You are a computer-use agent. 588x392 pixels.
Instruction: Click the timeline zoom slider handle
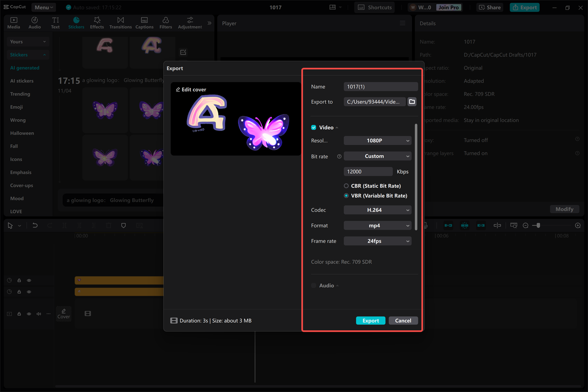tap(538, 226)
